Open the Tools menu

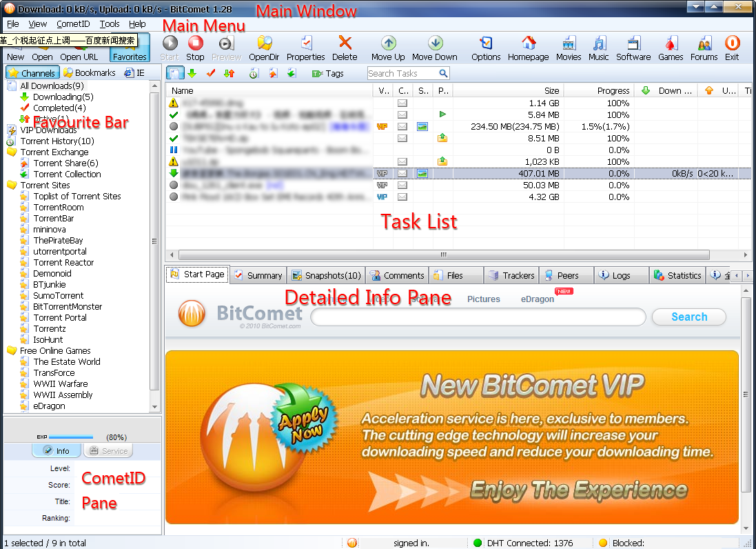point(110,23)
